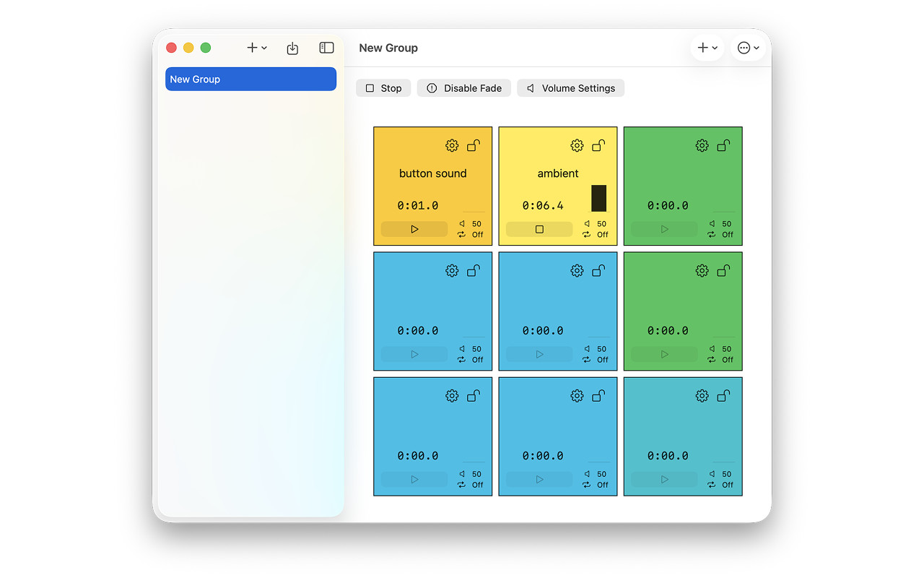Toggle the lock on the bottom-left blue pad

pos(474,395)
